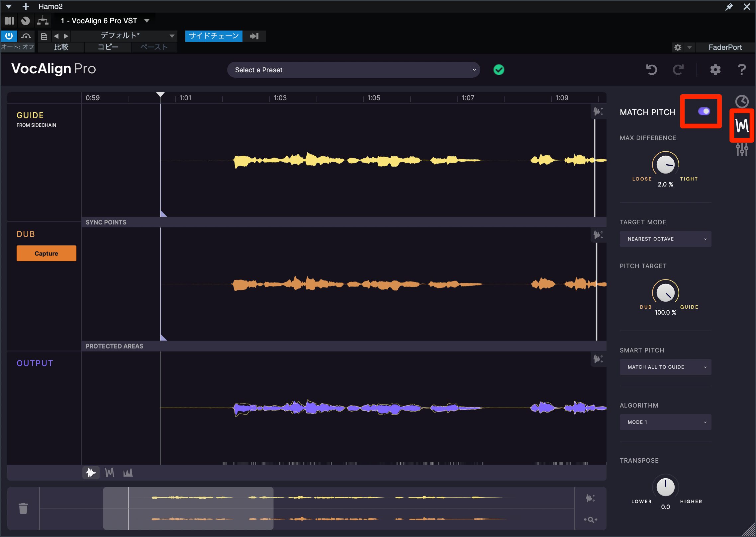Click the ペースト paste button
This screenshot has height=537, width=756.
click(154, 47)
